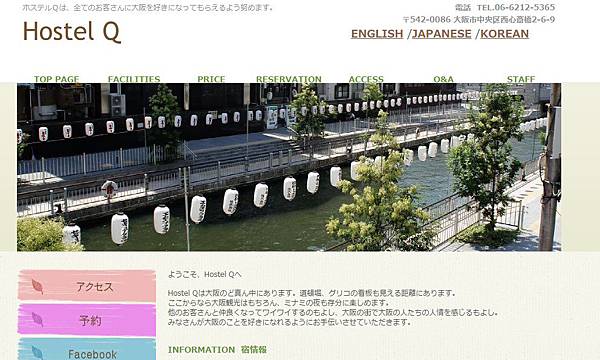Click the canal lantern banner photo
Image resolution: width=600 pixels, height=360 pixels.
tap(289, 167)
